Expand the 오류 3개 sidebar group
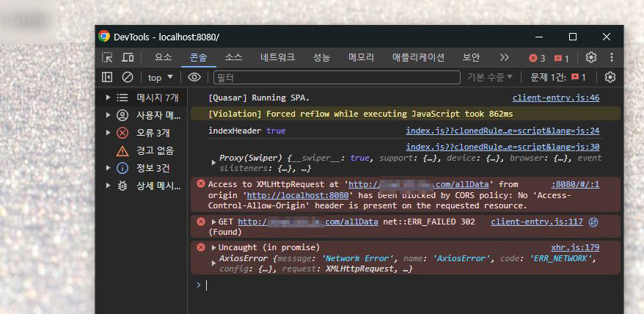The width and height of the screenshot is (644, 314). [109, 134]
